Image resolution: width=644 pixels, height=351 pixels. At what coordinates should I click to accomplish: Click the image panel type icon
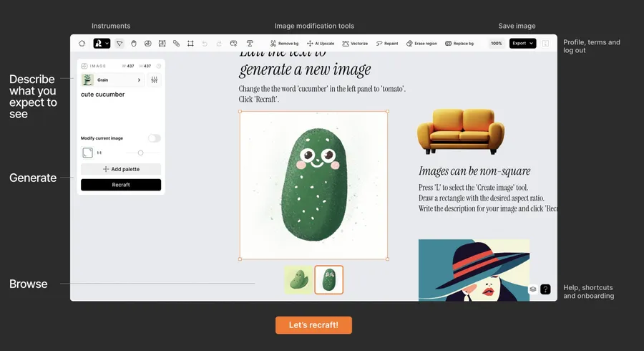(x=84, y=66)
